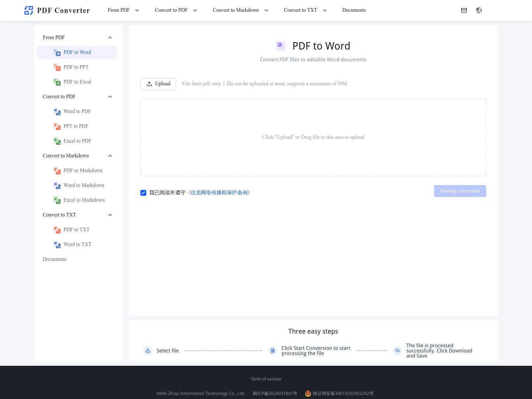The image size is (532, 399).
Task: Select Excel to Markdown in sidebar
Action: pos(77,200)
